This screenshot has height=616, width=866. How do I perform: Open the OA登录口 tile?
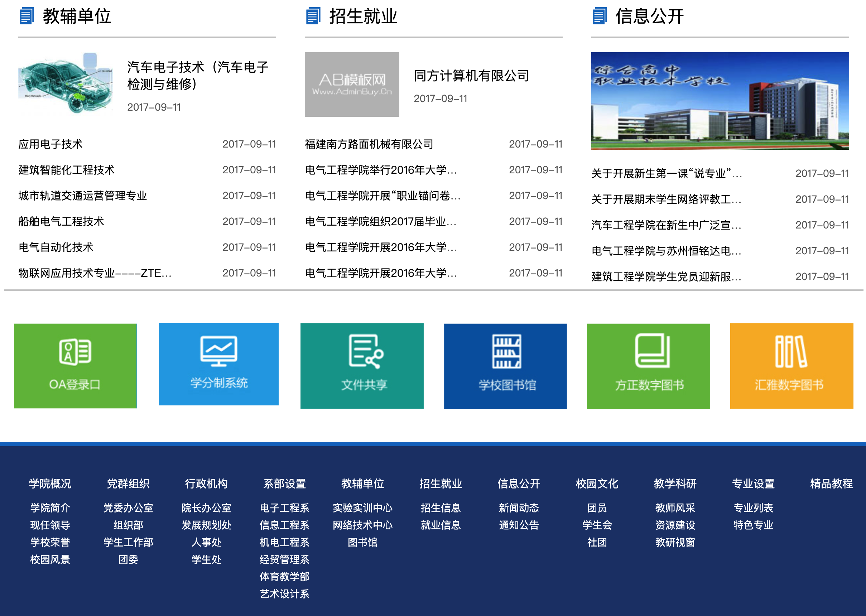pyautogui.click(x=76, y=366)
